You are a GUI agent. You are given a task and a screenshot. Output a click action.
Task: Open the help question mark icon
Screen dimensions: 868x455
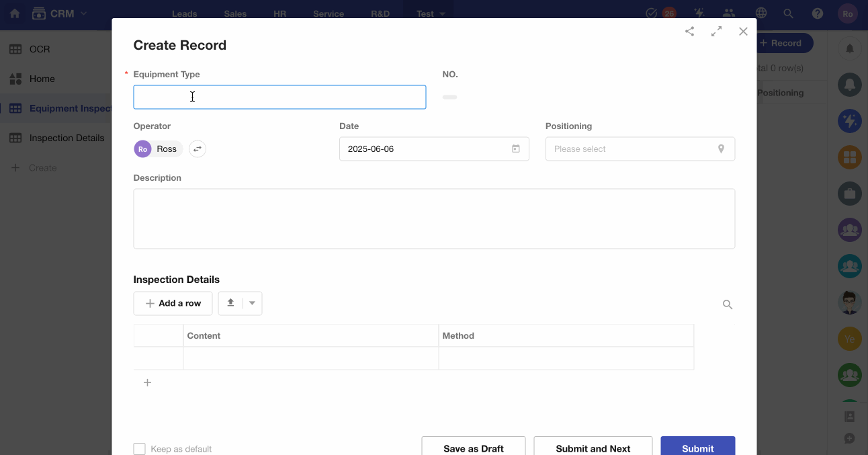[817, 13]
